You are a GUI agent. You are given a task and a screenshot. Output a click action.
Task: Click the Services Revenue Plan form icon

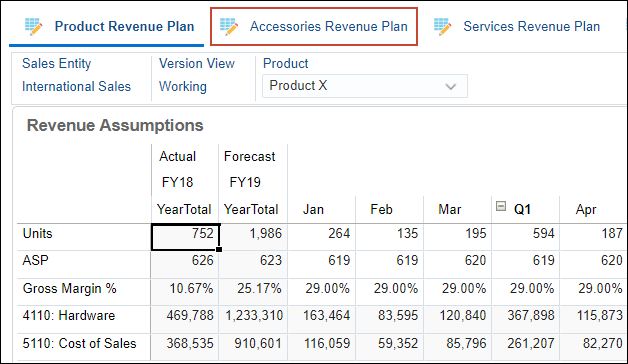(443, 26)
